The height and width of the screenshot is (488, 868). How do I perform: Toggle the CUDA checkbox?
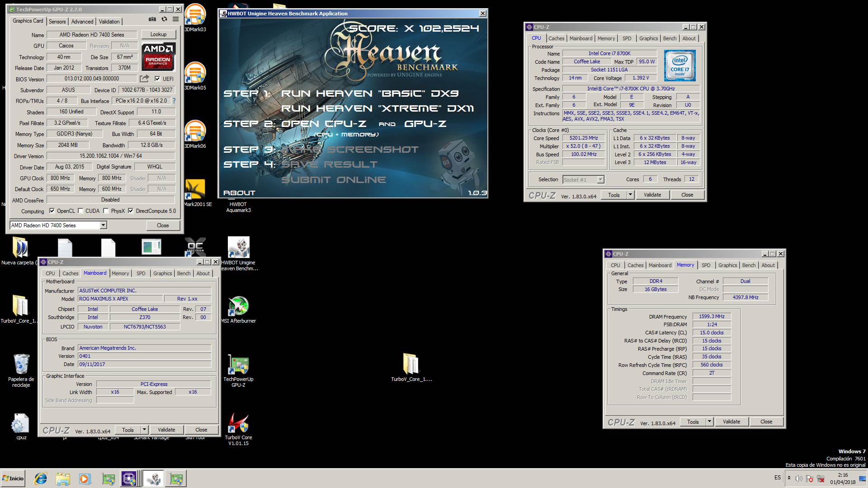pos(80,211)
